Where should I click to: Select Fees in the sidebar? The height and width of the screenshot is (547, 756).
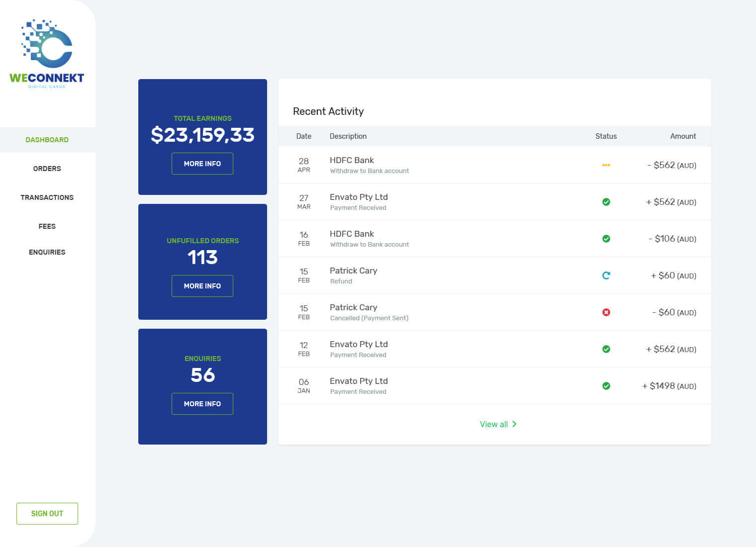47,226
